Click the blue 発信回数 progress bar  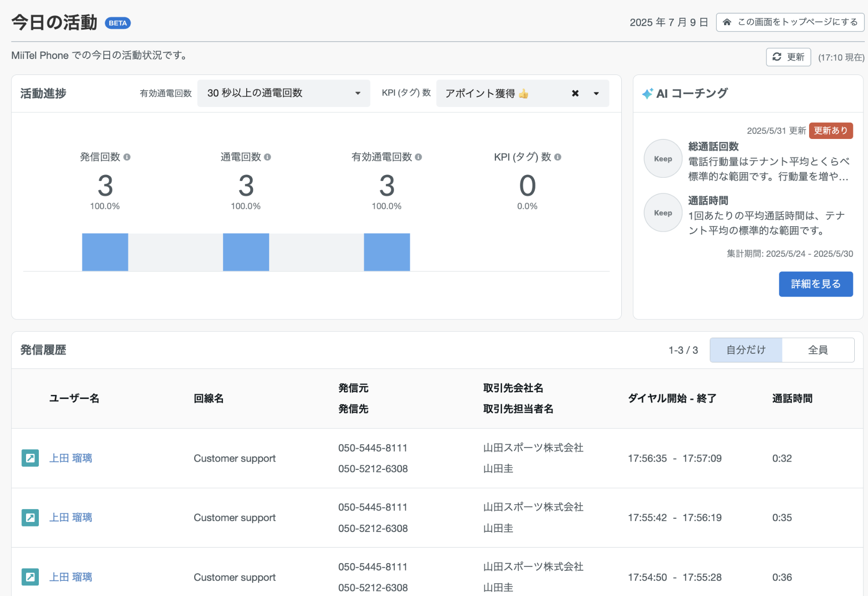(x=105, y=252)
